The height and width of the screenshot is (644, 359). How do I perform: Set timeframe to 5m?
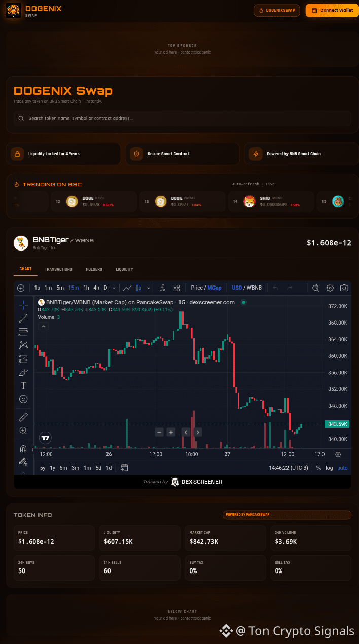point(60,288)
